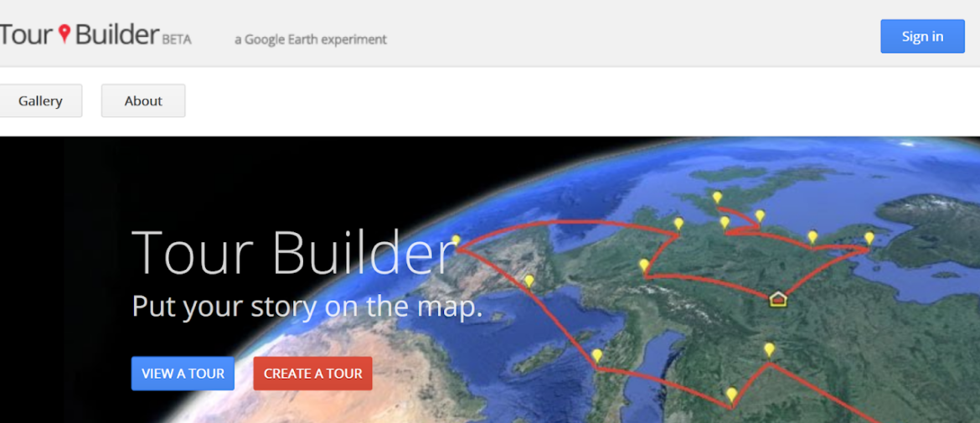Click the blue VIEW A TOUR button

183,374
